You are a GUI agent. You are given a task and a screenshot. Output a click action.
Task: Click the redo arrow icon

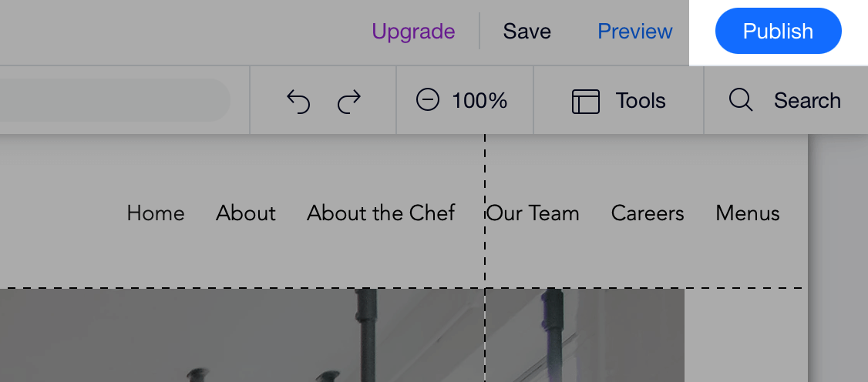click(x=348, y=101)
